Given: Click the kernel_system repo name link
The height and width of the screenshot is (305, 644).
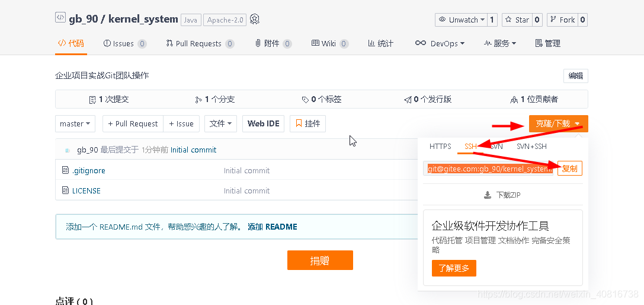Looking at the screenshot, I should [x=143, y=19].
